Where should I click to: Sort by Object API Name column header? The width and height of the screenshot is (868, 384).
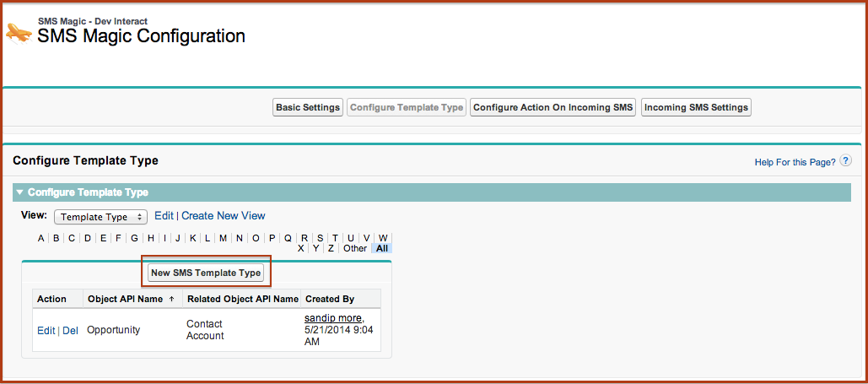[125, 300]
